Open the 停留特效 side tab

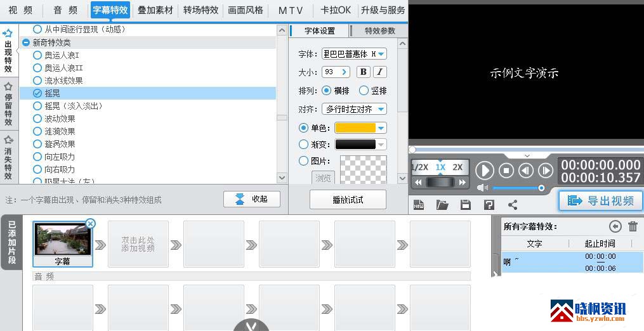[9, 103]
